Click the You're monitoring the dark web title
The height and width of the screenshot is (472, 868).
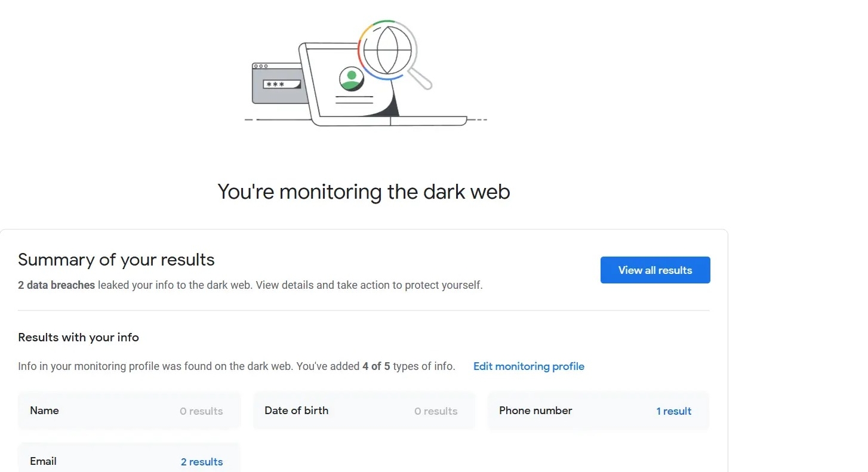click(x=363, y=192)
